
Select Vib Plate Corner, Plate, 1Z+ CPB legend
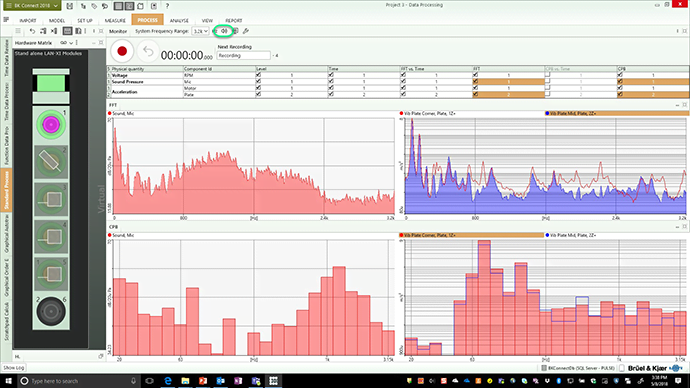point(471,235)
